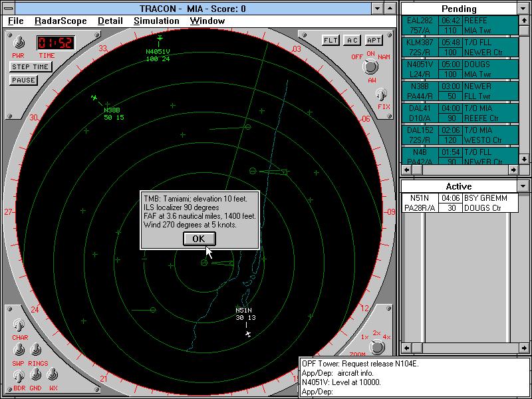Select the APT button on the radar panel
The image size is (532, 399).
click(x=374, y=41)
